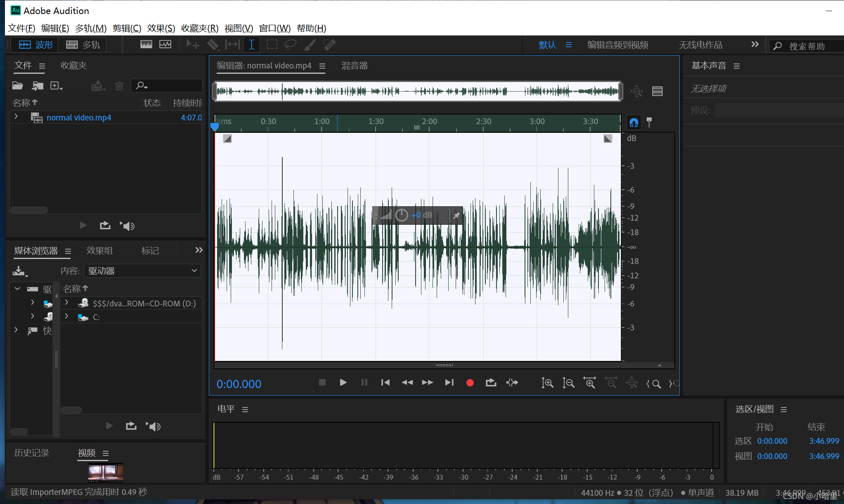Open the 效果(S) menu

pos(161,28)
